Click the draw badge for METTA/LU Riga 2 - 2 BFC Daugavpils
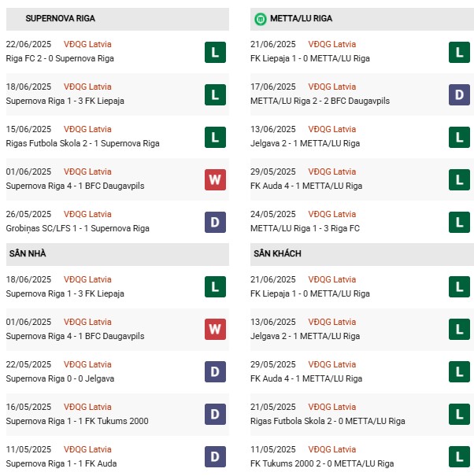 point(459,94)
